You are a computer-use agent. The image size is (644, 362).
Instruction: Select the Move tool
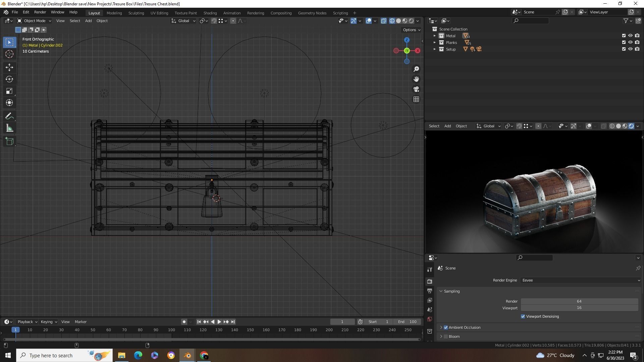(9, 67)
